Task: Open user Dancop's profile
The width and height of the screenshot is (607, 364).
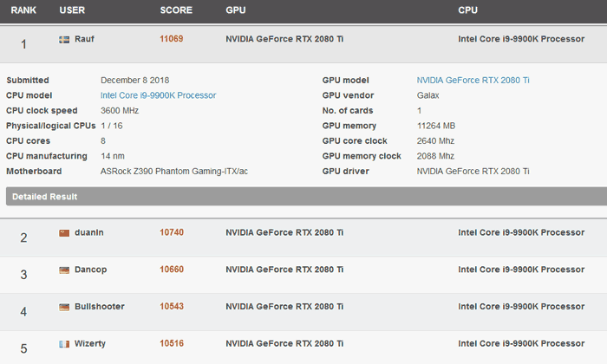Action: [x=90, y=270]
